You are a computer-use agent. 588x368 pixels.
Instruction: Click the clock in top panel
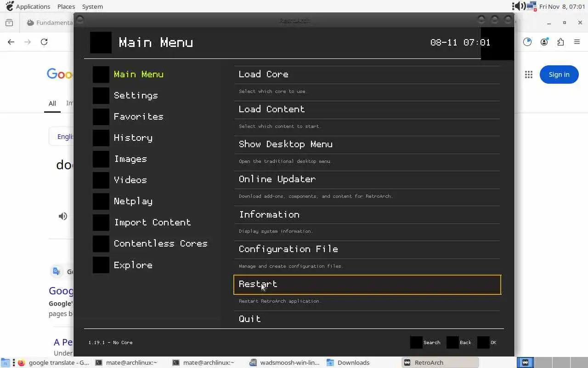[x=562, y=6]
